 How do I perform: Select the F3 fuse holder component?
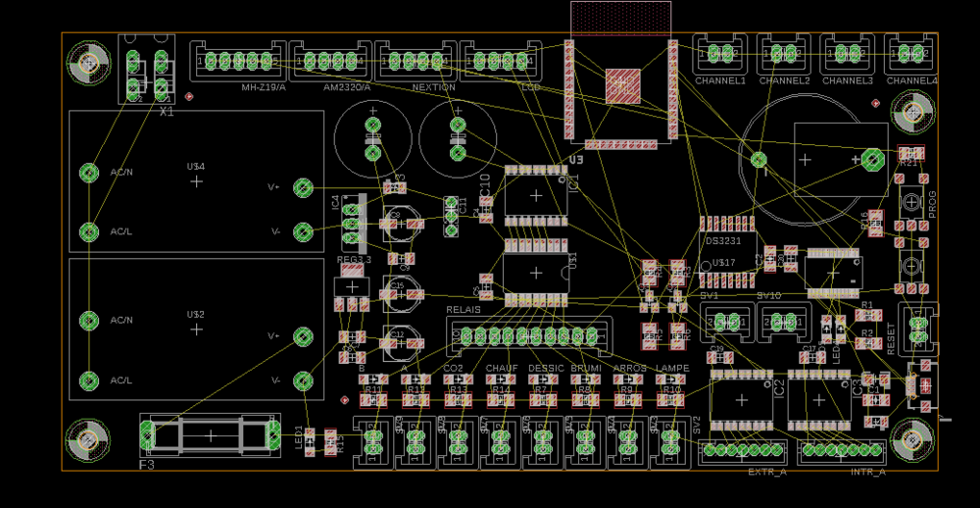coord(211,435)
